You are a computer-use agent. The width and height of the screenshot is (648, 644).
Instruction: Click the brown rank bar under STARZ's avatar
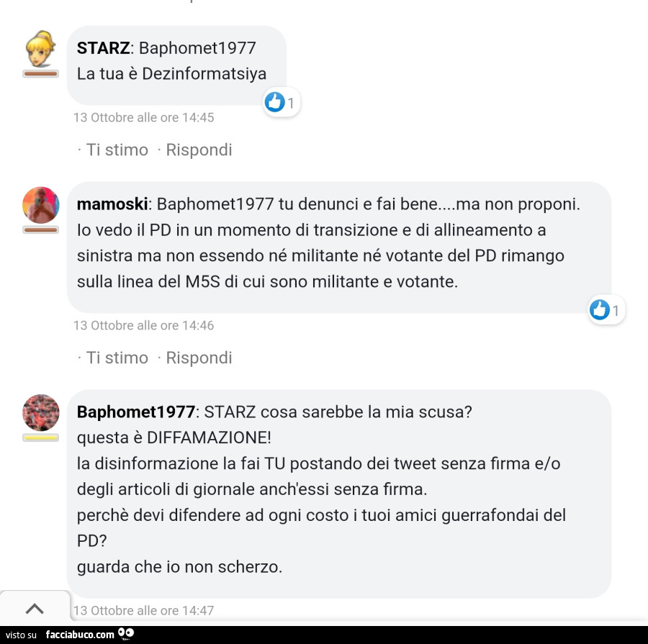(40, 73)
